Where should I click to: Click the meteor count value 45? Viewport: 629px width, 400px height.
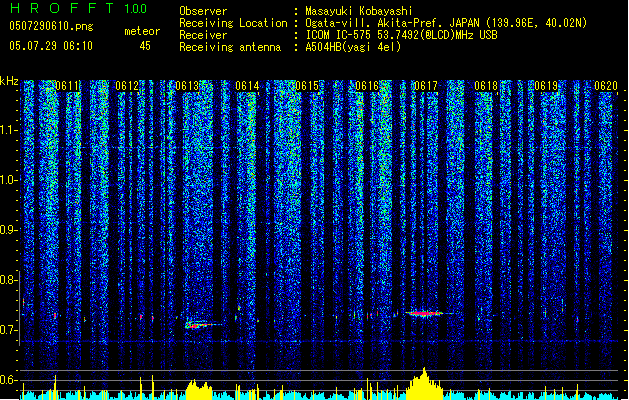click(145, 46)
